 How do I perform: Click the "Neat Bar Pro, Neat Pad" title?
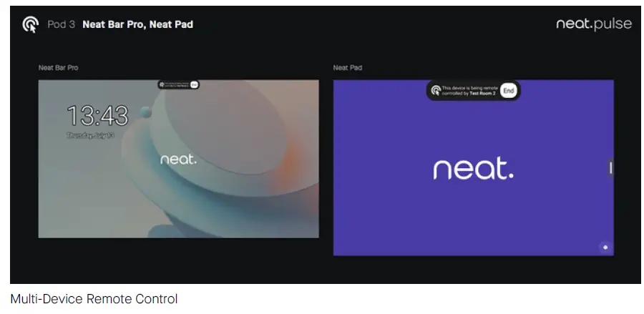137,24
